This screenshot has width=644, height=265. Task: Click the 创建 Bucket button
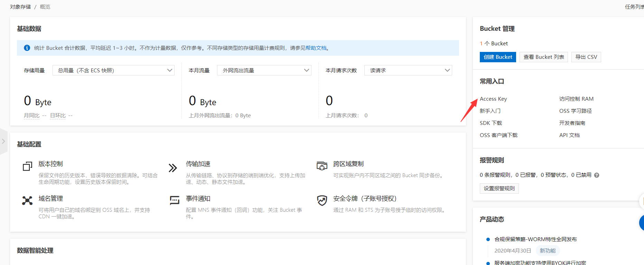coord(498,57)
